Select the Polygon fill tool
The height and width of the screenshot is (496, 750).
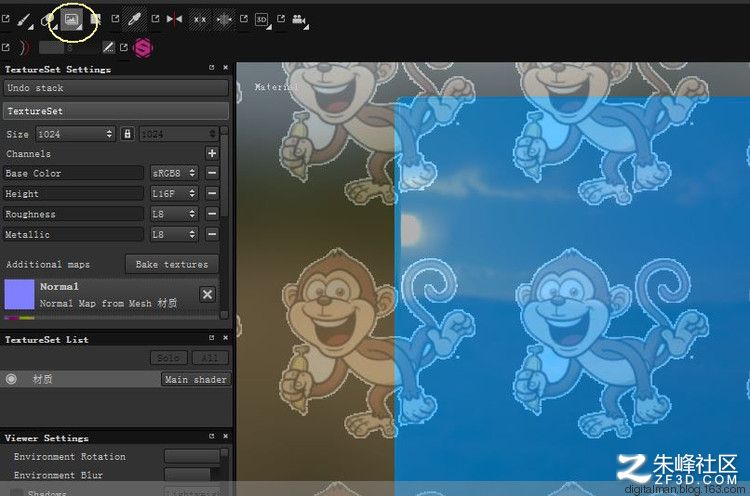(96, 20)
